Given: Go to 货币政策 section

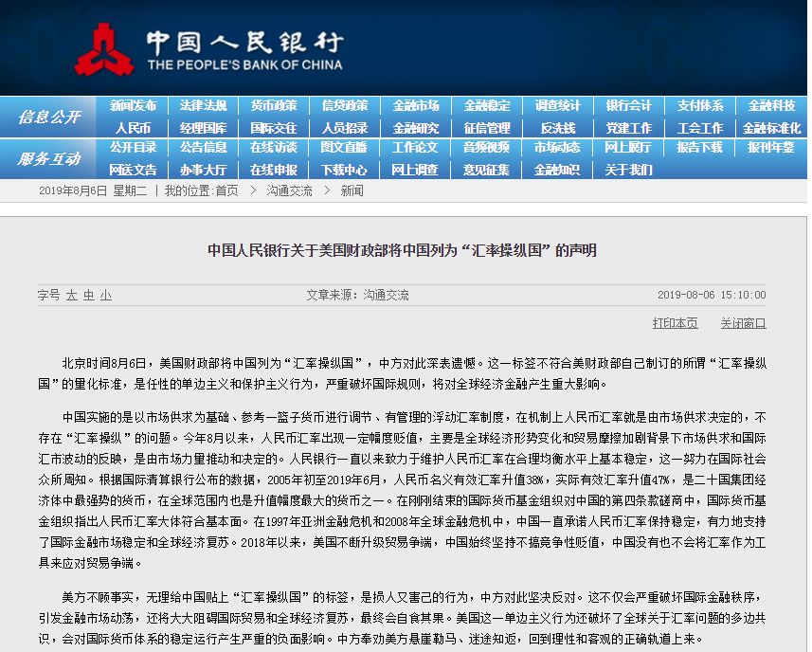Looking at the screenshot, I should [274, 105].
